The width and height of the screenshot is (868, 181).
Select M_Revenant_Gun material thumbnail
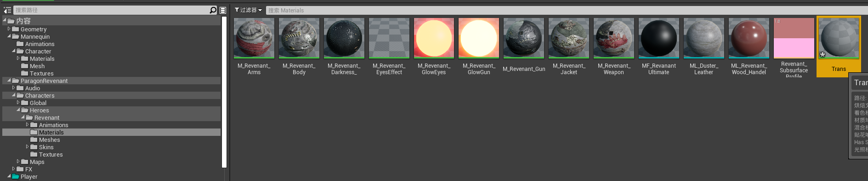point(524,38)
